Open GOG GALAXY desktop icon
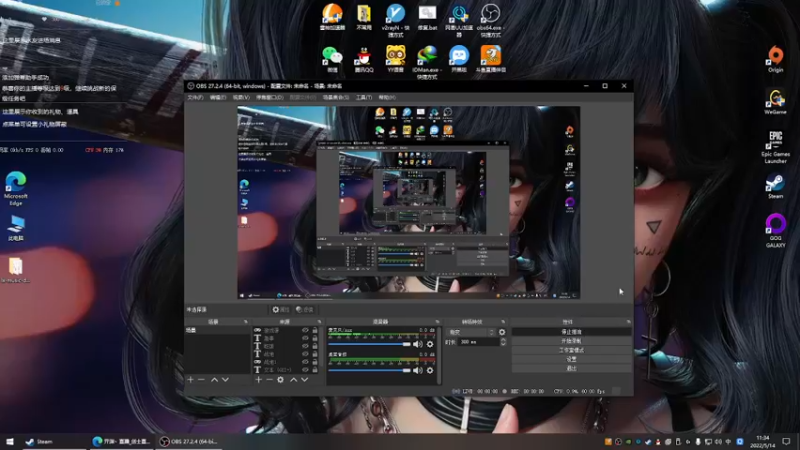The image size is (800, 450). click(776, 231)
